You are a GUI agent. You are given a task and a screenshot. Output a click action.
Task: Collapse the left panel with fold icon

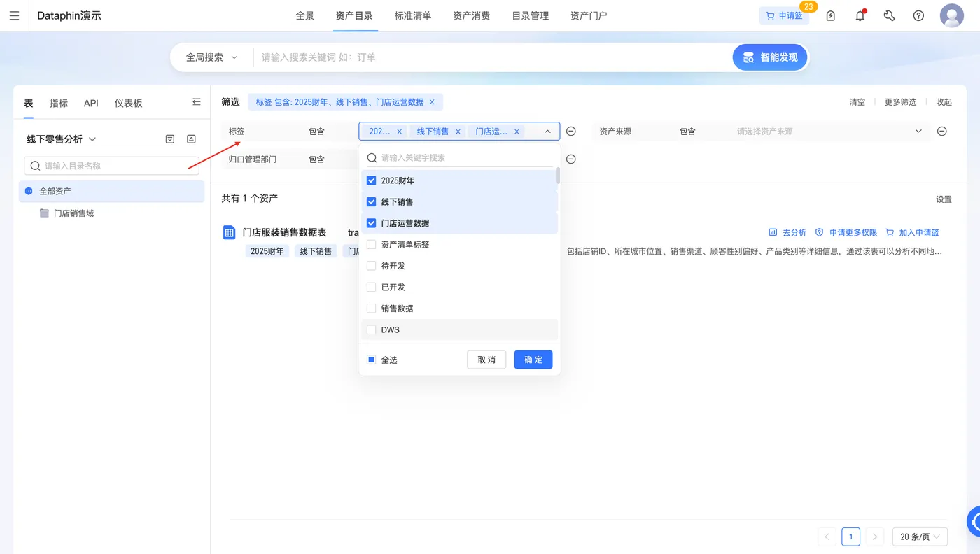click(197, 102)
